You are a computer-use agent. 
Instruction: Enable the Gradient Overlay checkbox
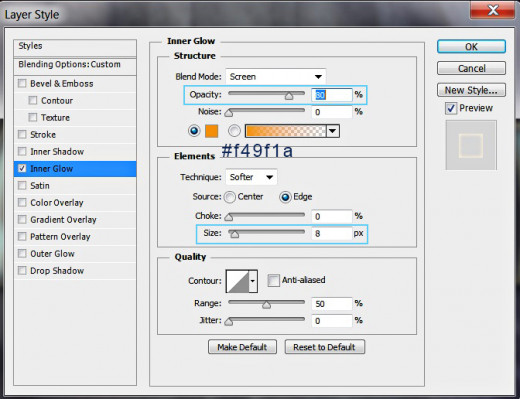click(x=22, y=219)
